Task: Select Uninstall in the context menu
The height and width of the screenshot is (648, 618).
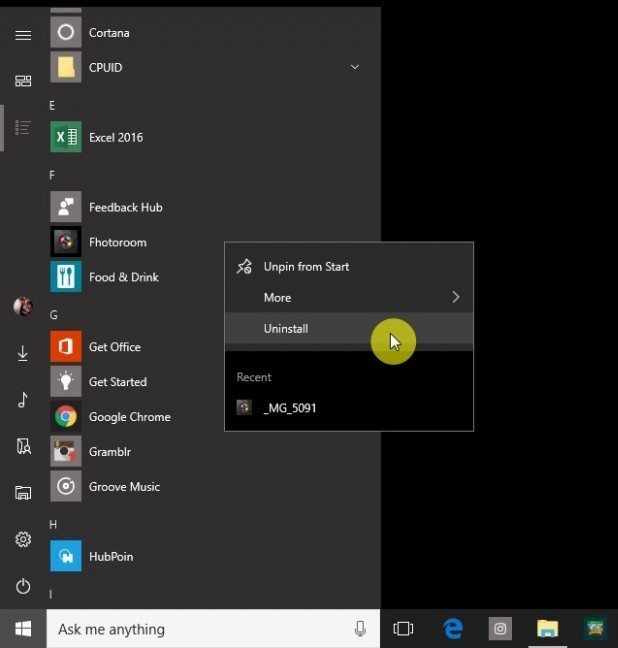Action: coord(286,328)
